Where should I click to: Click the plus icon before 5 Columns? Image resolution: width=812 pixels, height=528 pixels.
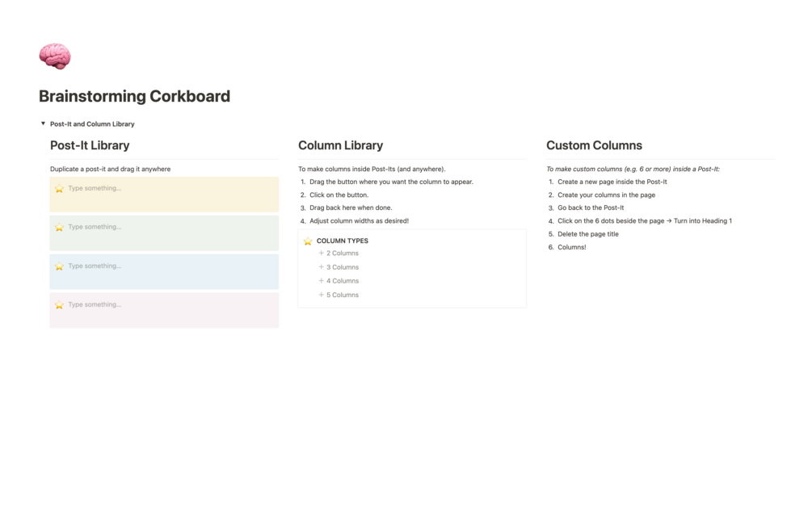click(x=321, y=295)
